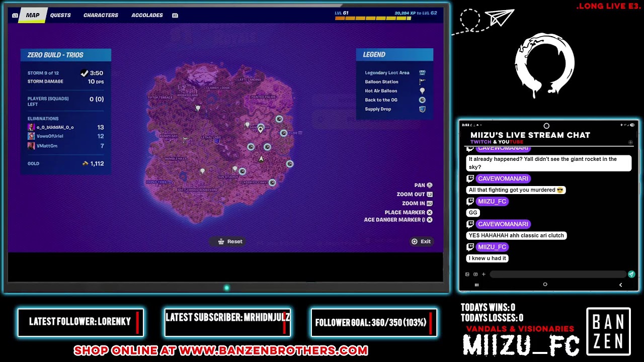Open the CHARACTERS tab
This screenshot has width=644, height=362.
[101, 15]
